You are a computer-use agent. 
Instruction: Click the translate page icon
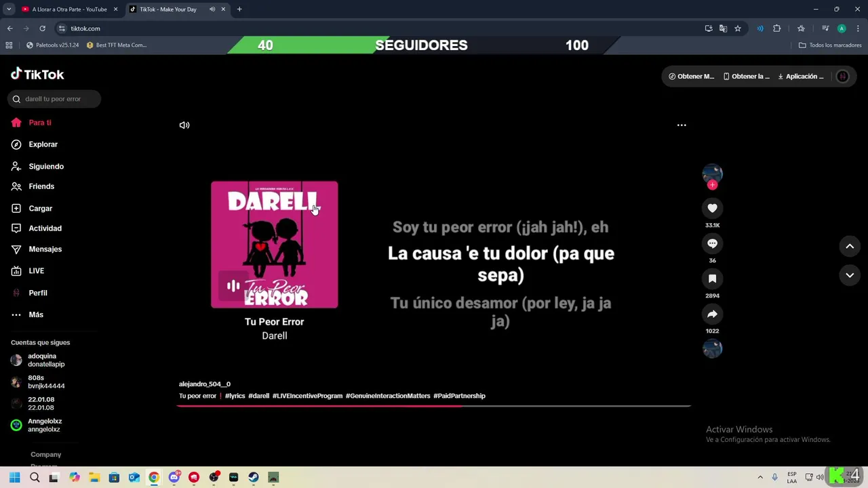tap(723, 28)
